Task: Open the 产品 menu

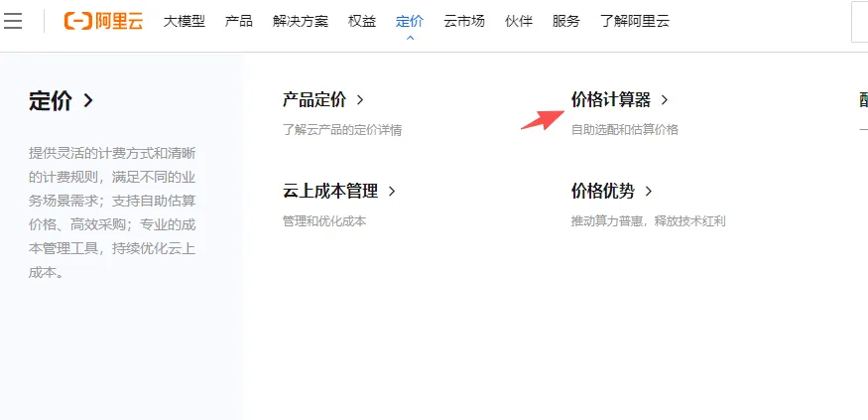Action: click(239, 22)
